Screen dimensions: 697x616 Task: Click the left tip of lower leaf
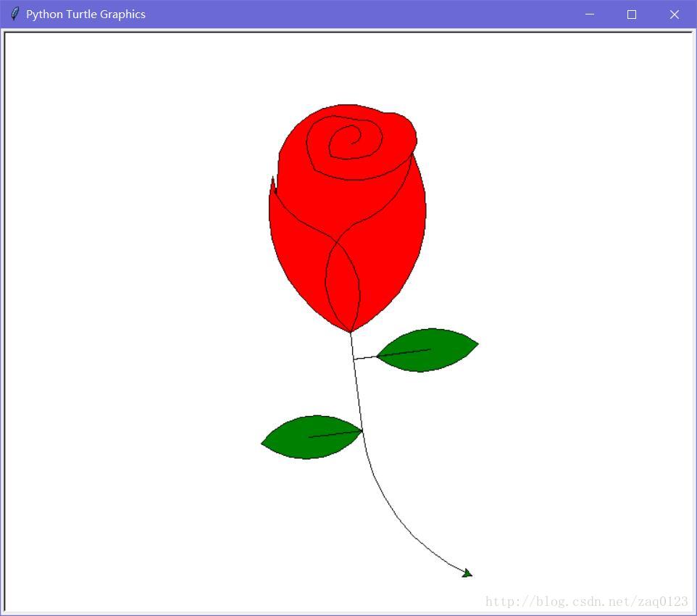pyautogui.click(x=263, y=443)
